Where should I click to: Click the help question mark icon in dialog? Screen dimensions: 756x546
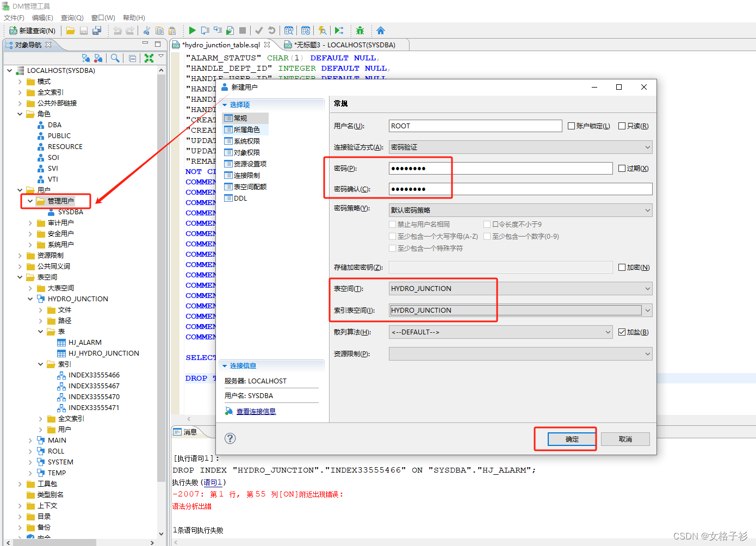pyautogui.click(x=230, y=438)
